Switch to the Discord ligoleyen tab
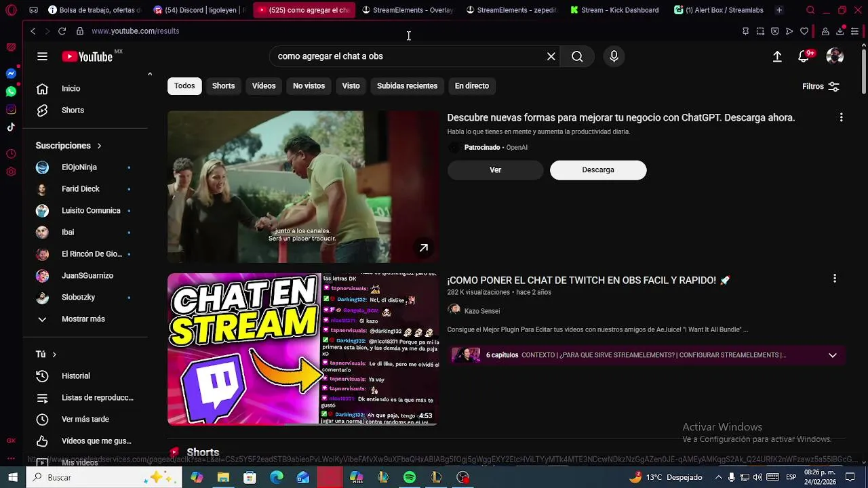Viewport: 868px width, 488px height. 200,10
